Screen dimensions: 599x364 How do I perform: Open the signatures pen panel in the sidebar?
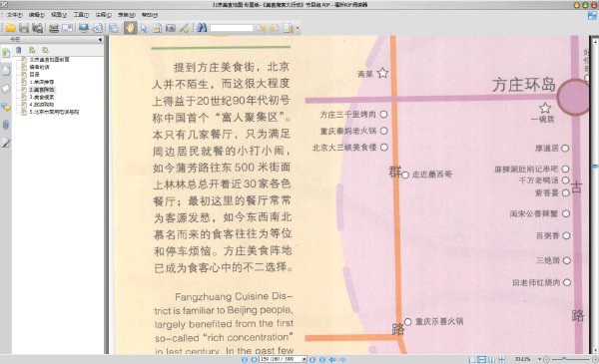pyautogui.click(x=6, y=143)
